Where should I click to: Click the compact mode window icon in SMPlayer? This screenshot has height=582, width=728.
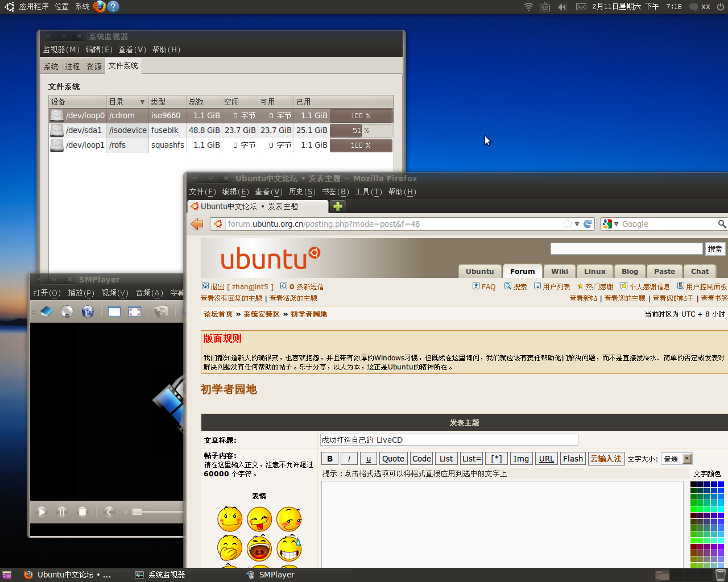click(114, 311)
